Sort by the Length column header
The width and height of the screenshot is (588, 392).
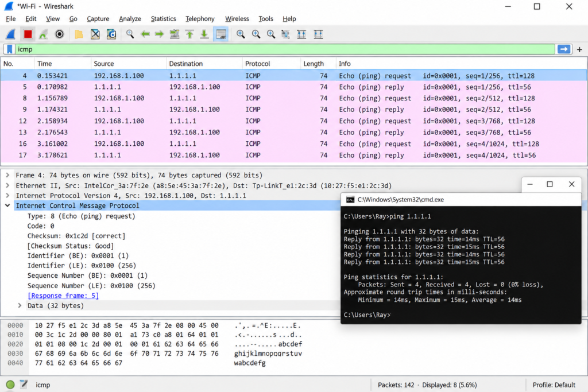[317, 64]
